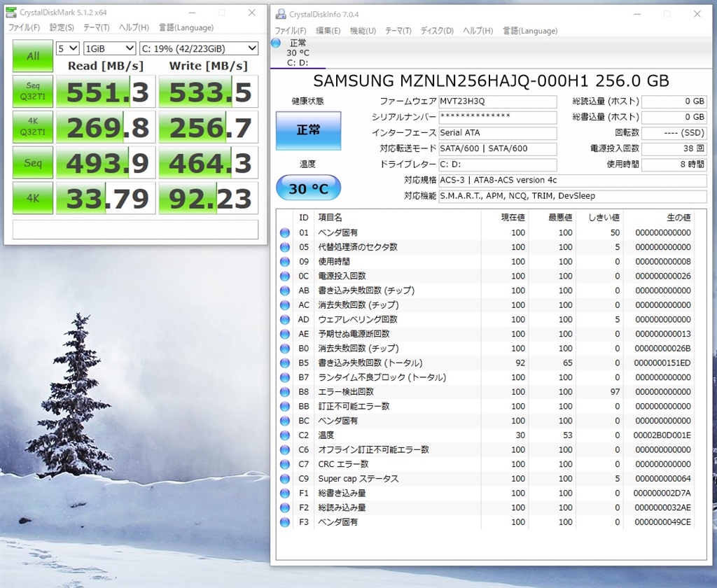Image resolution: width=717 pixels, height=588 pixels.
Task: Open CrystalDiskInfo 機能(U) menu
Action: (x=363, y=31)
